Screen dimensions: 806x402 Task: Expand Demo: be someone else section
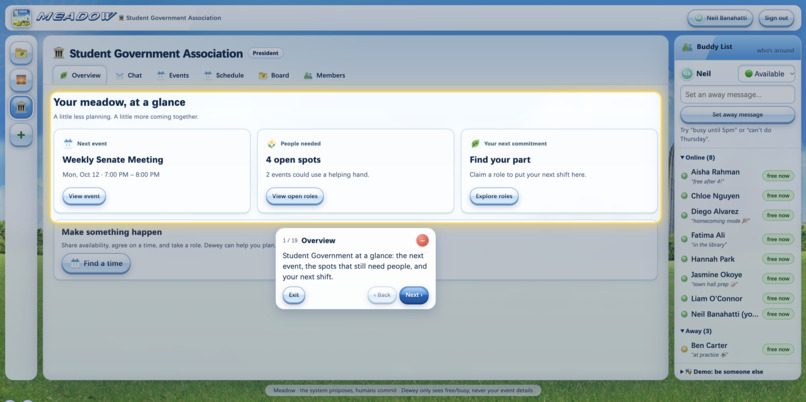click(721, 372)
